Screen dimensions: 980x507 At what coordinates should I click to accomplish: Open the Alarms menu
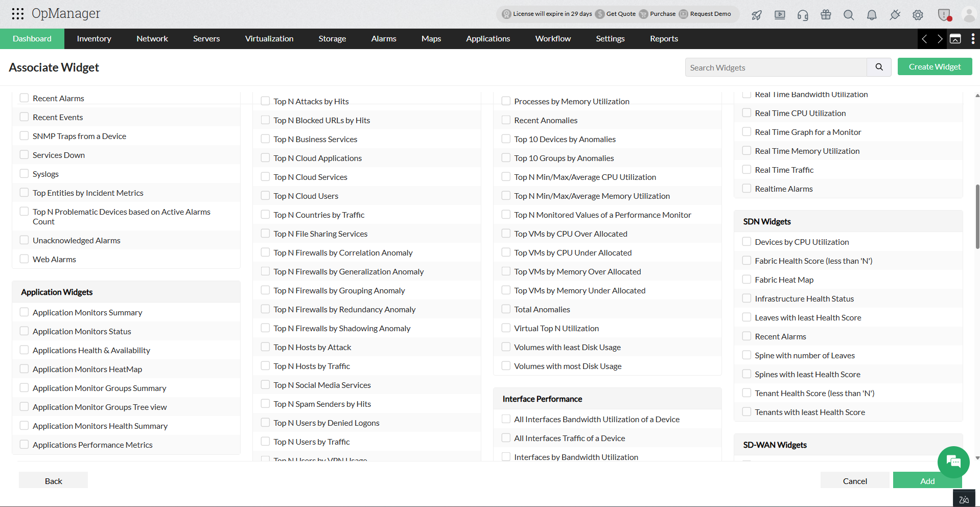383,38
